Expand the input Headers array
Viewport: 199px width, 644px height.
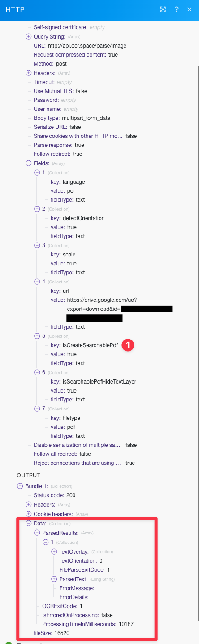click(x=29, y=73)
